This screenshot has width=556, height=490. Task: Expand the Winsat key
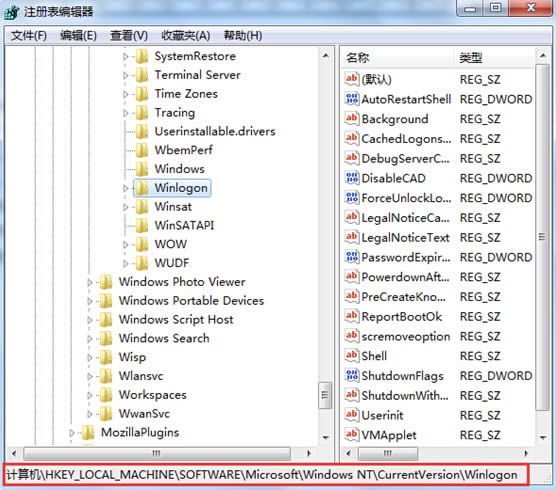tap(126, 207)
